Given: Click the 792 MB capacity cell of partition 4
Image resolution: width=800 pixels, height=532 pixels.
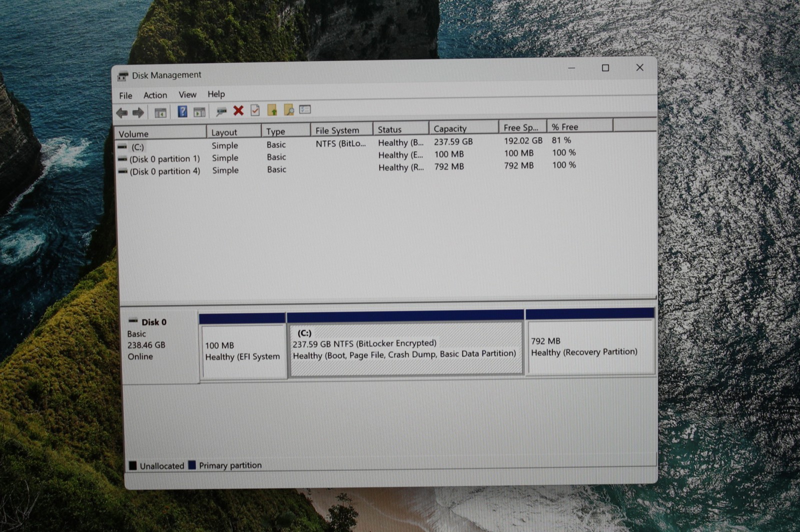Looking at the screenshot, I should point(449,166).
